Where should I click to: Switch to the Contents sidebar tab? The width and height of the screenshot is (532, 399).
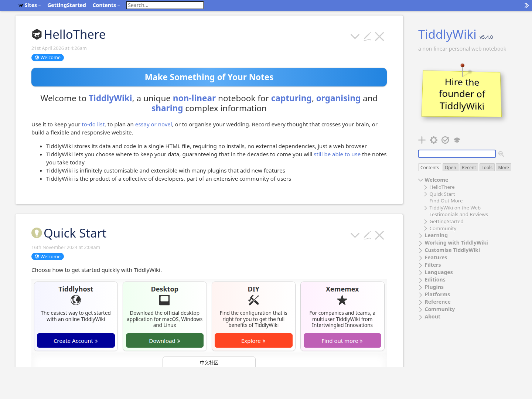coord(430,167)
